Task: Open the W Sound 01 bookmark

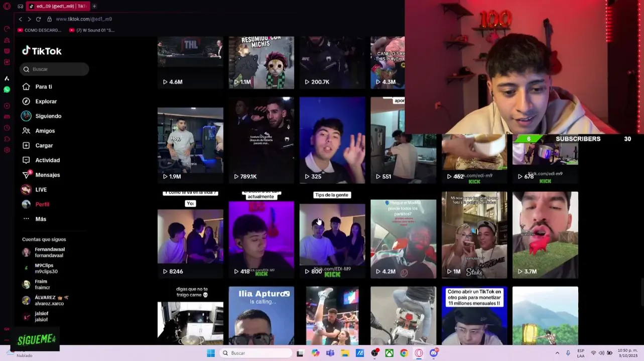Action: tap(92, 30)
